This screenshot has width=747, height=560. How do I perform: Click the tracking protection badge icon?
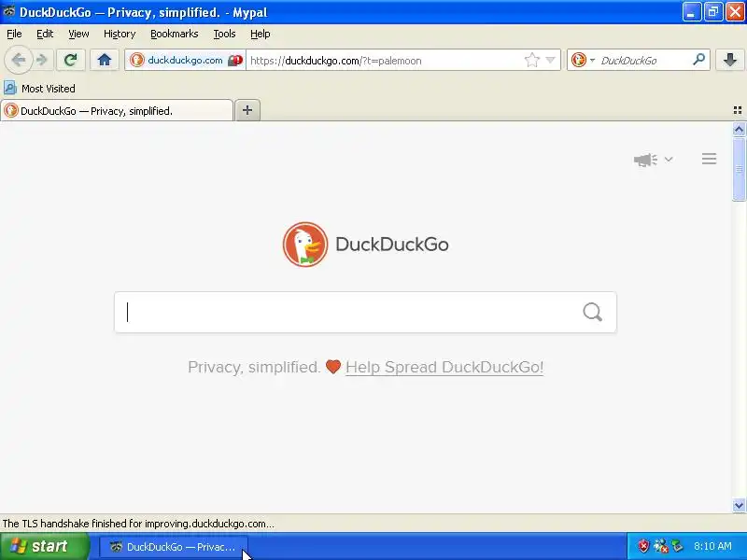pyautogui.click(x=235, y=61)
